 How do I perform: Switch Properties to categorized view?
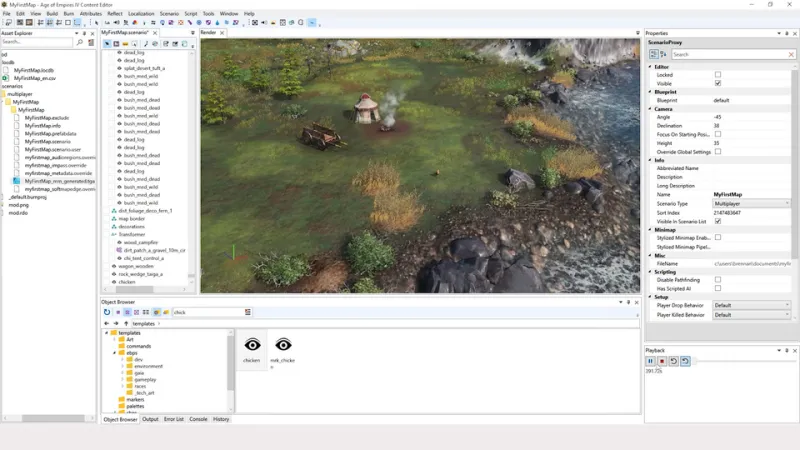654,54
